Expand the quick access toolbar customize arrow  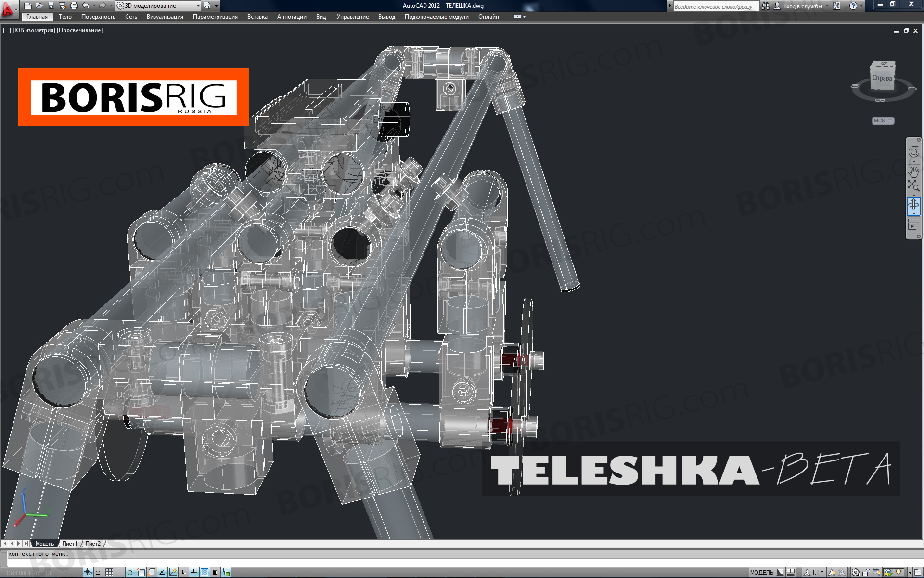(217, 6)
